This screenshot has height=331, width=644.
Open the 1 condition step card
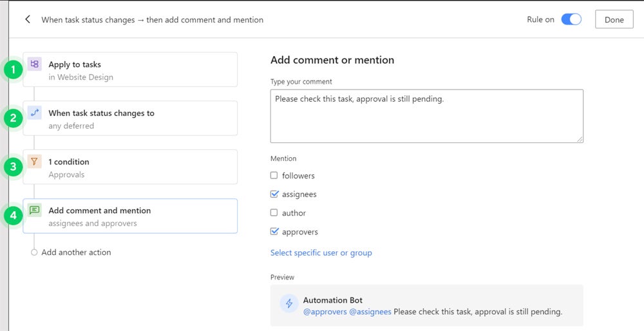pyautogui.click(x=130, y=167)
